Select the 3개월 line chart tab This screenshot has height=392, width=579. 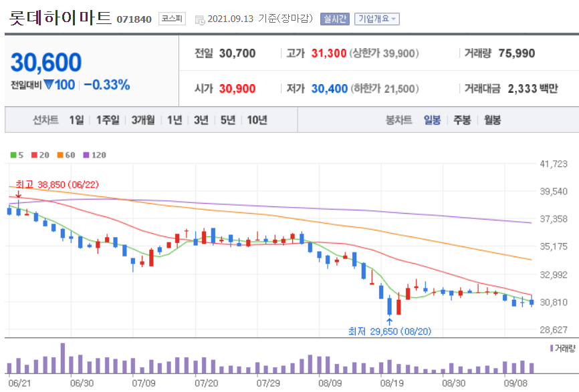[143, 120]
